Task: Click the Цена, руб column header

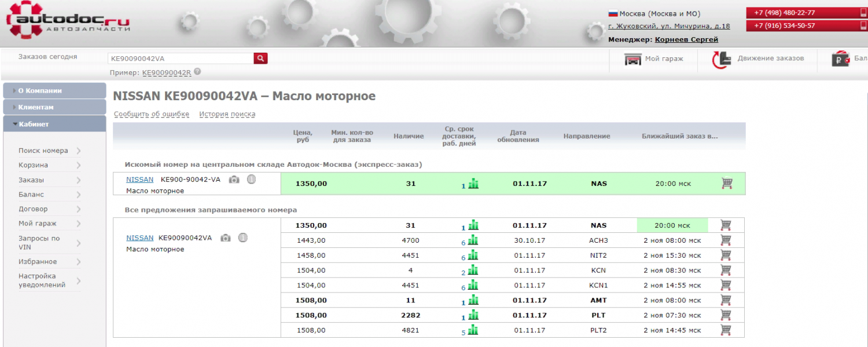Action: click(303, 136)
